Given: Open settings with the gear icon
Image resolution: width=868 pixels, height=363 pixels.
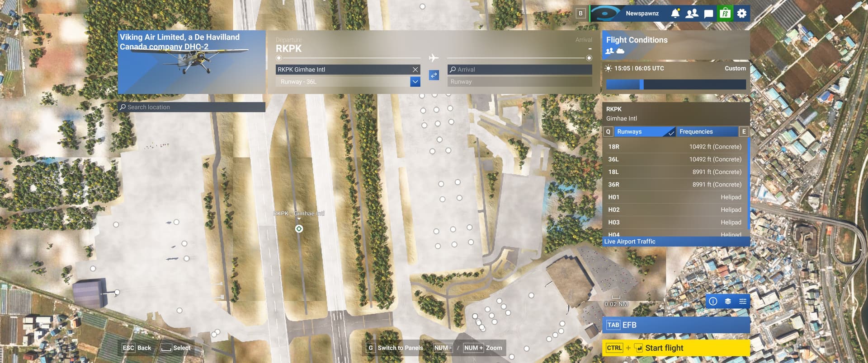Looking at the screenshot, I should coord(742,13).
